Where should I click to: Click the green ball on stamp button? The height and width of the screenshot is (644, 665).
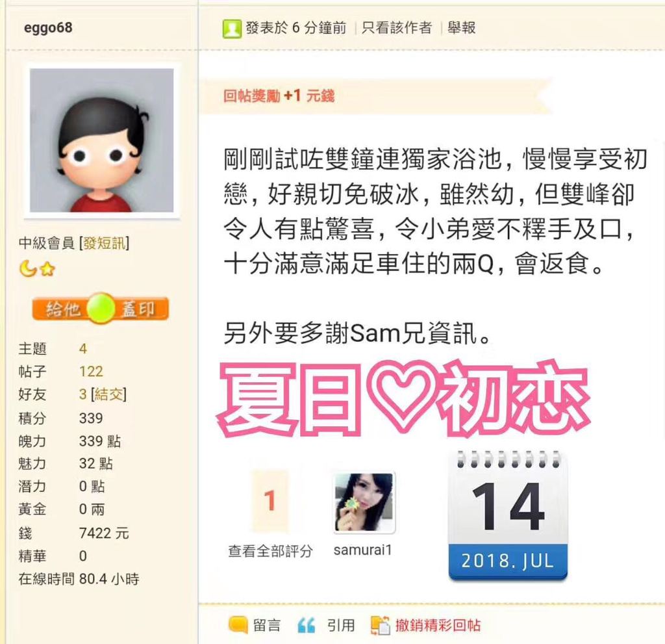pos(101,307)
